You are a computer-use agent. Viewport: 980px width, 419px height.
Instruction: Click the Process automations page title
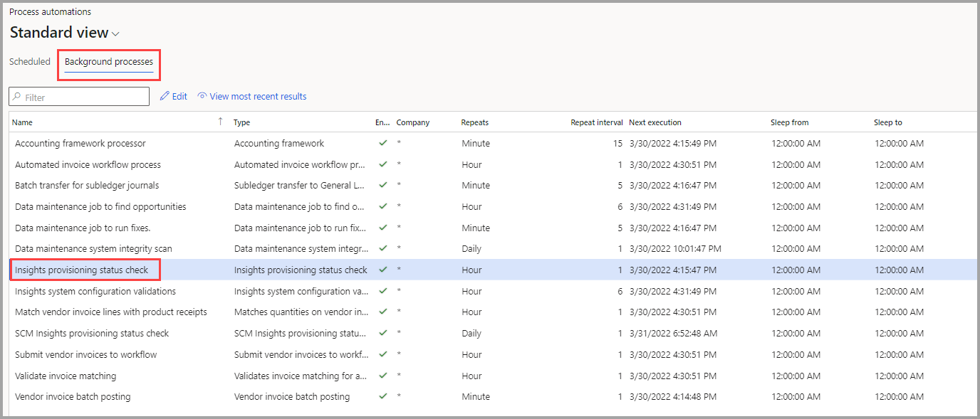(x=50, y=12)
